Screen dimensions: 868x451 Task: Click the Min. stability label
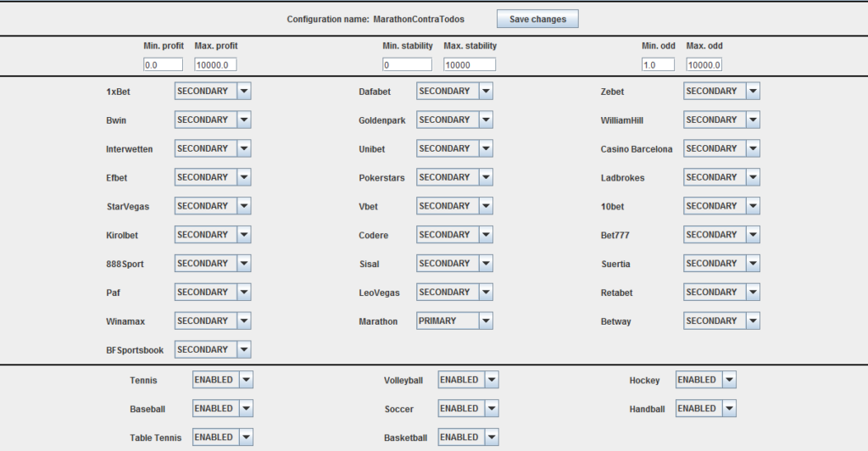(x=408, y=46)
